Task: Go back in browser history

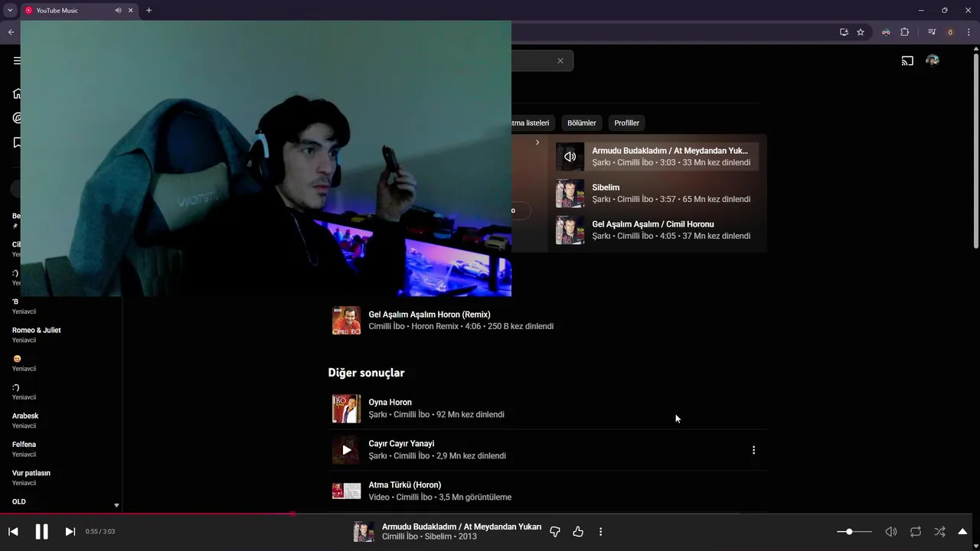Action: click(11, 32)
